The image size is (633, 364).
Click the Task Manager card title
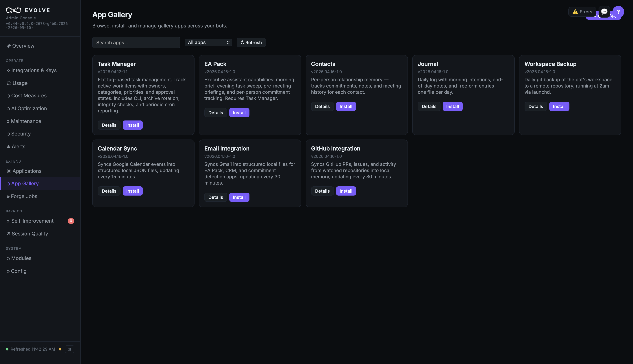click(x=116, y=64)
